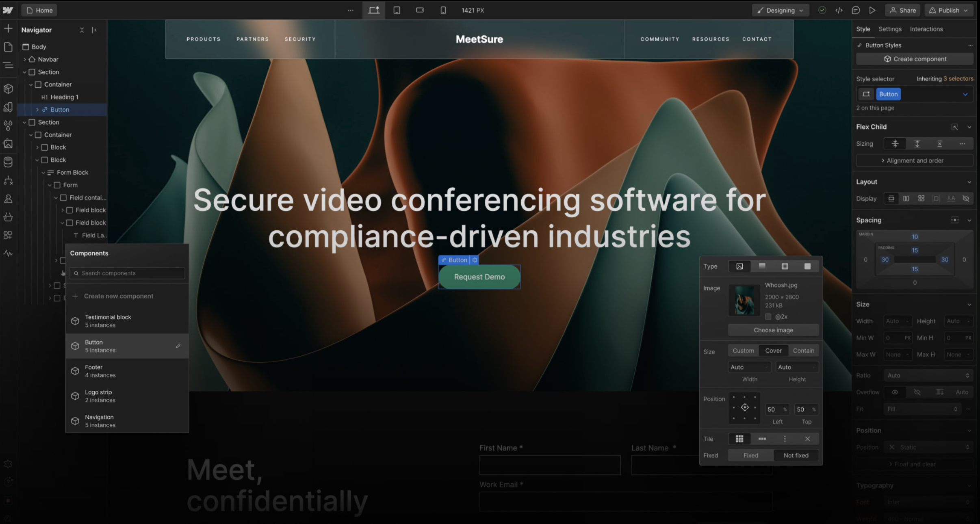980x524 pixels.
Task: Switch canvas to mobile phone breakpoint
Action: (x=442, y=10)
